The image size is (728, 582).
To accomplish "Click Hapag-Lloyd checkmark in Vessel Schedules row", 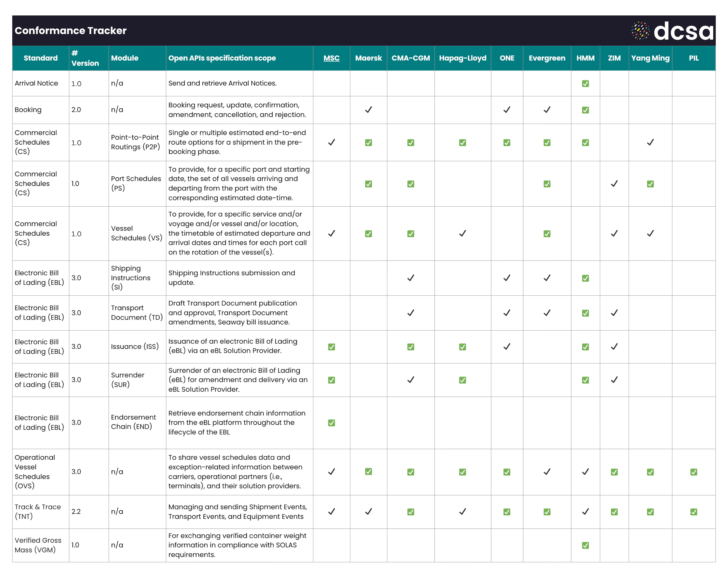I will [462, 233].
